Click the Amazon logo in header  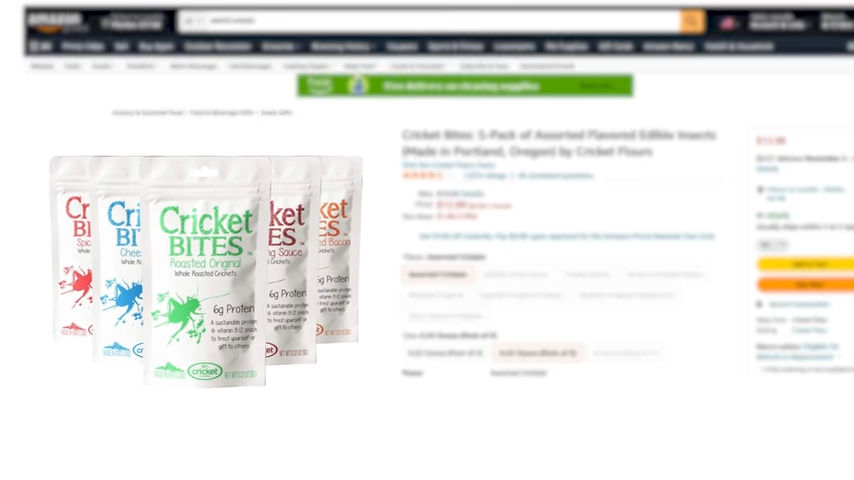click(x=58, y=22)
